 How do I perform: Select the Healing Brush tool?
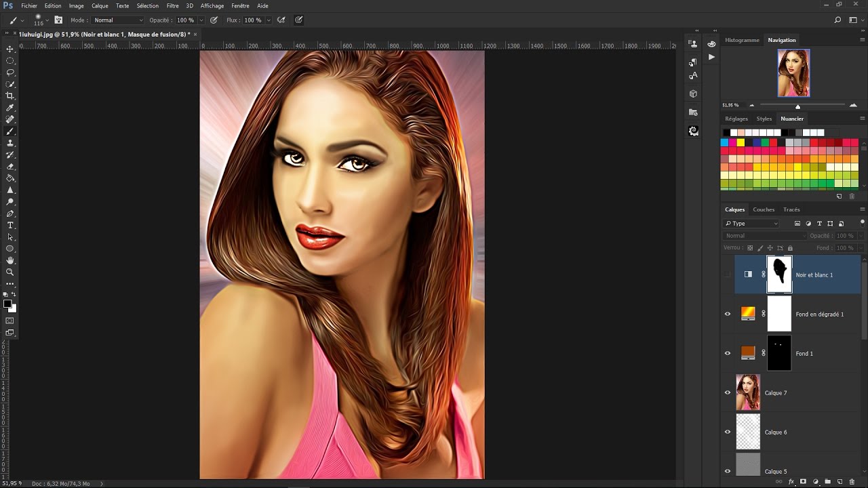(10, 119)
